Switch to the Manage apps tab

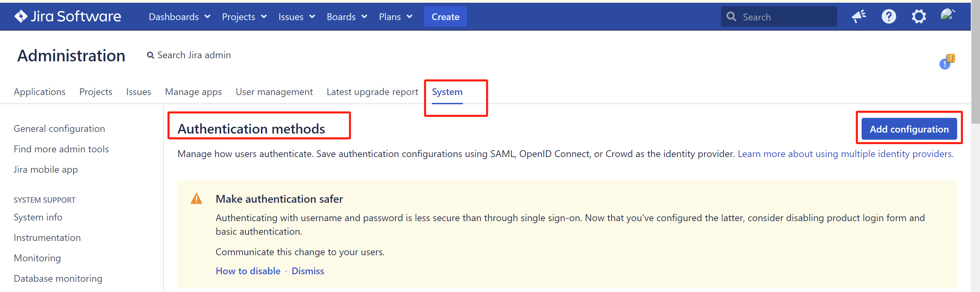coord(193,92)
